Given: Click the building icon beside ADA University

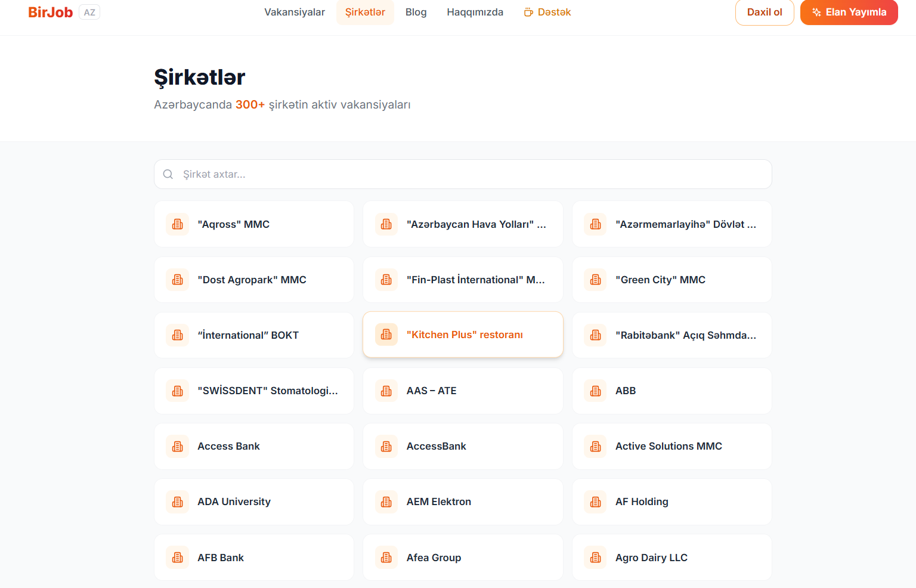Looking at the screenshot, I should 178,502.
